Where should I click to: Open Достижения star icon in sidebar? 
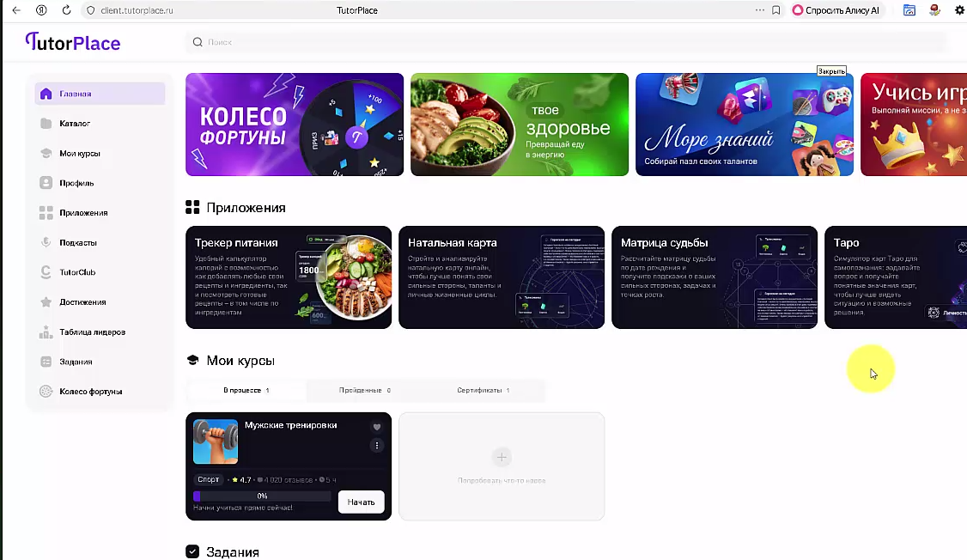[46, 302]
